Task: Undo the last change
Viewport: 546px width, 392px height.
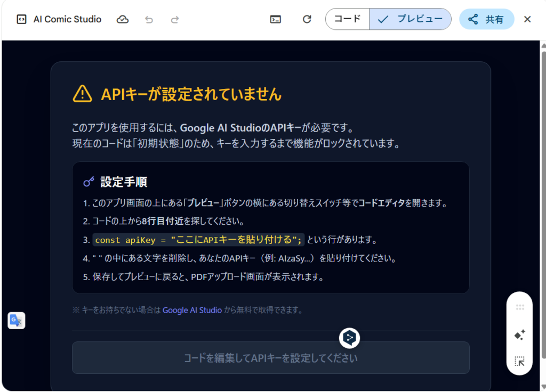Action: (149, 19)
